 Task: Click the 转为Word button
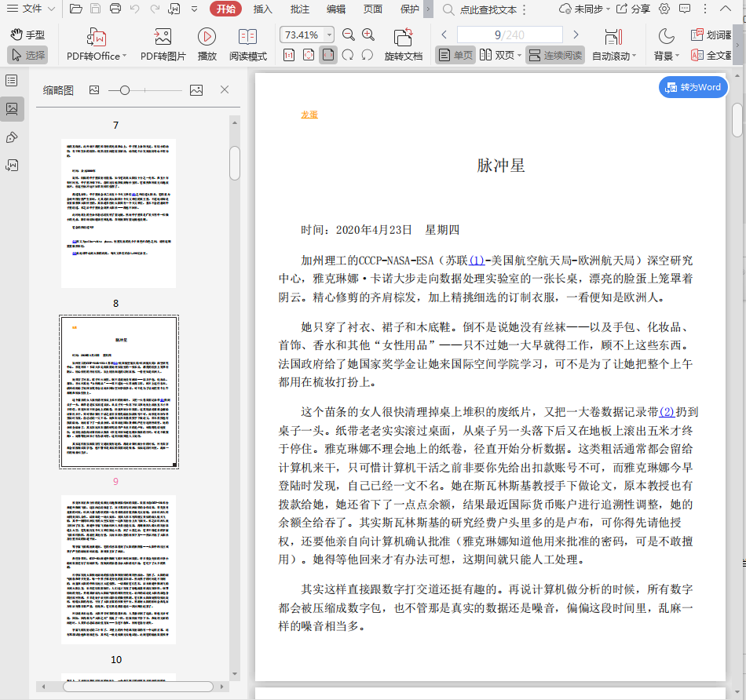click(x=693, y=87)
